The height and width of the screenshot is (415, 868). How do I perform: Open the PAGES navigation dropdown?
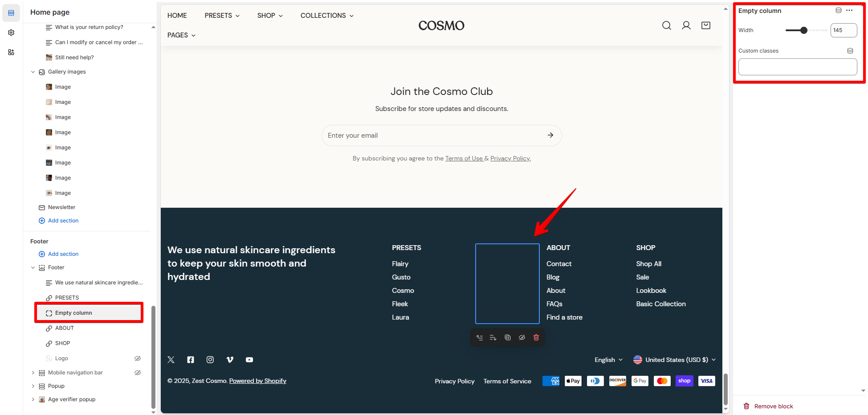[182, 35]
